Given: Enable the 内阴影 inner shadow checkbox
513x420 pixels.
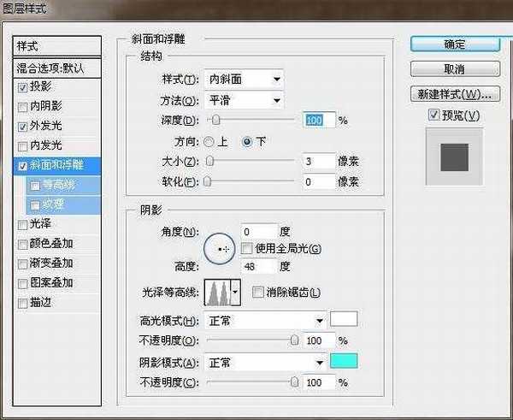Looking at the screenshot, I should pyautogui.click(x=23, y=107).
